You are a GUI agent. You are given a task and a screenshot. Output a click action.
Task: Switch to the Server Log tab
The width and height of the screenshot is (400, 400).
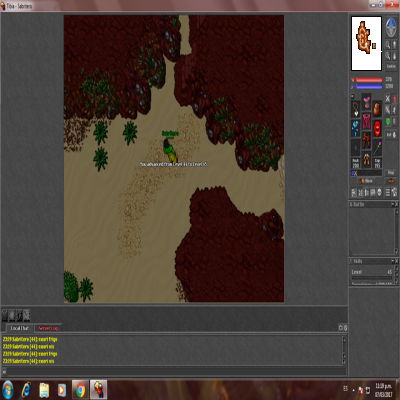pyautogui.click(x=48, y=328)
